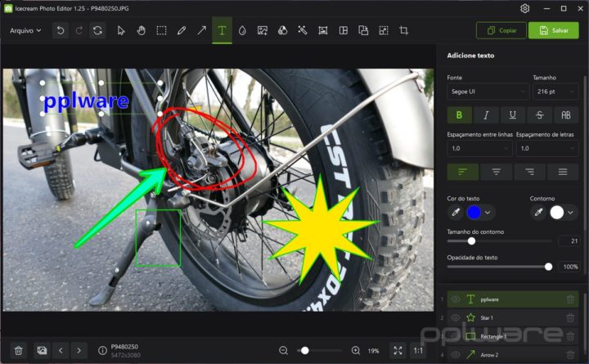Toggle strikethrough text formatting
Viewport: 589px width, 364px height.
pyautogui.click(x=539, y=115)
